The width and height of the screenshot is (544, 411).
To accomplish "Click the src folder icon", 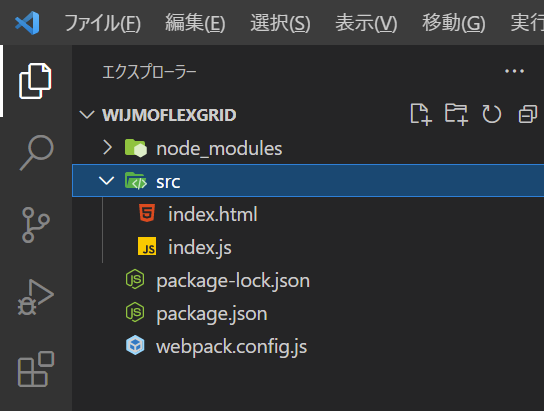I will pos(136,181).
